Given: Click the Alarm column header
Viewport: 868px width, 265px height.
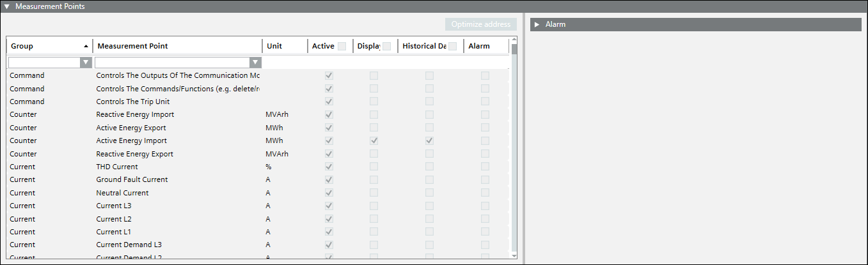Looking at the screenshot, I should tap(485, 46).
